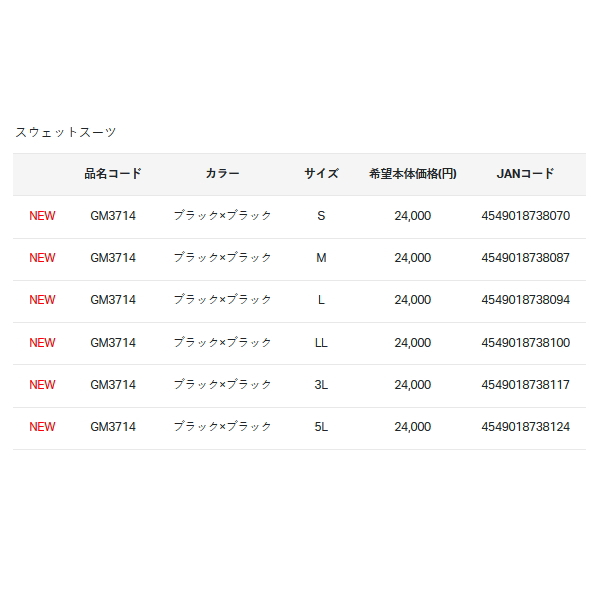Image resolution: width=600 pixels, height=600 pixels.
Task: Click the サイズ column header
Action: click(321, 174)
